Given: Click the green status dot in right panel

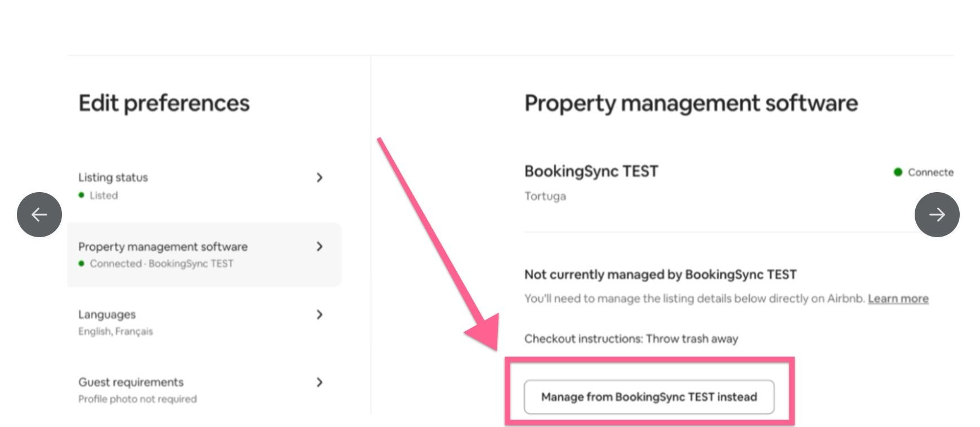Looking at the screenshot, I should tap(898, 172).
